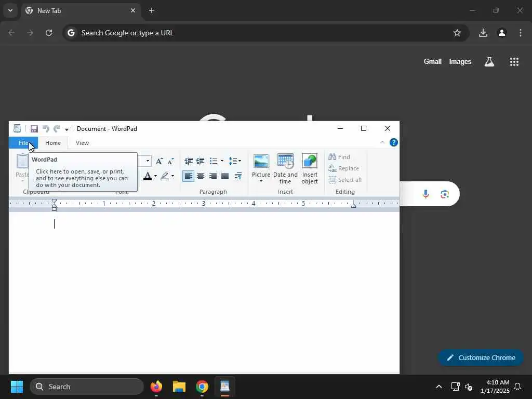The height and width of the screenshot is (399, 532).
Task: Open the Chrome profile icon
Action: coord(502,33)
